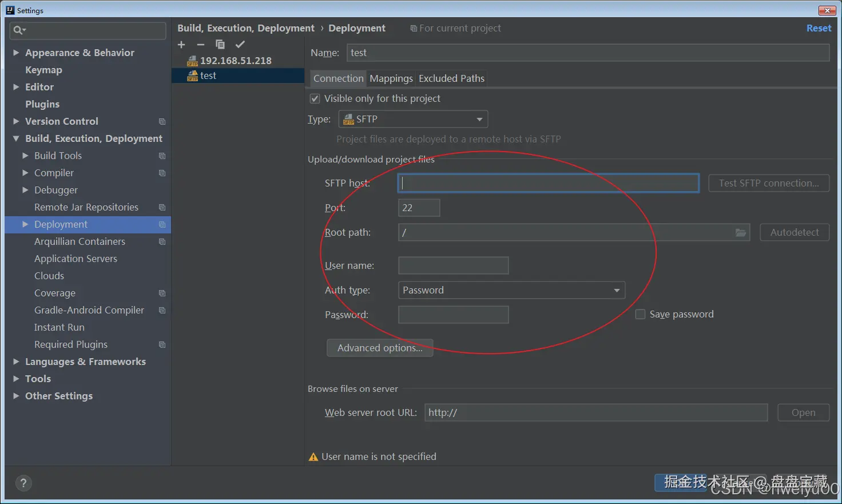Click project-level icon beside Required Plugins
842x504 pixels.
[162, 344]
